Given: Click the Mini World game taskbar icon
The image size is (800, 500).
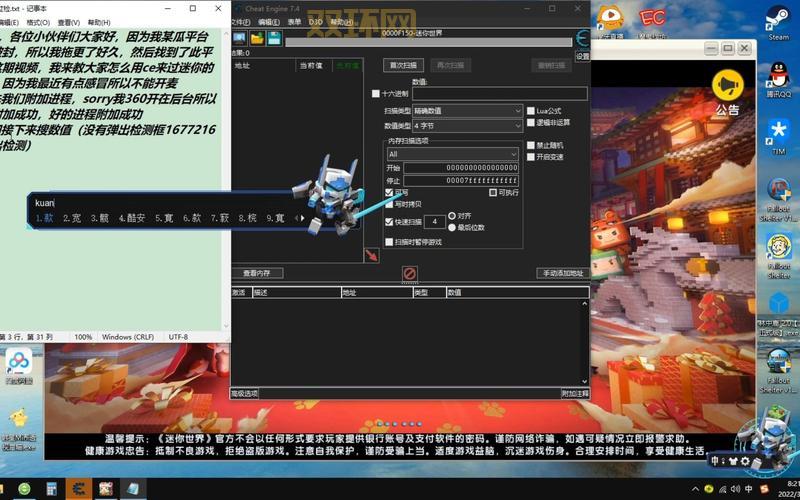Looking at the screenshot, I should coord(106,489).
